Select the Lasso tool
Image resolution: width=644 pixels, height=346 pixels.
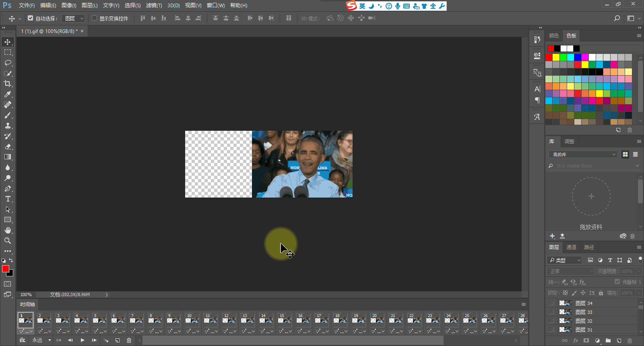8,63
